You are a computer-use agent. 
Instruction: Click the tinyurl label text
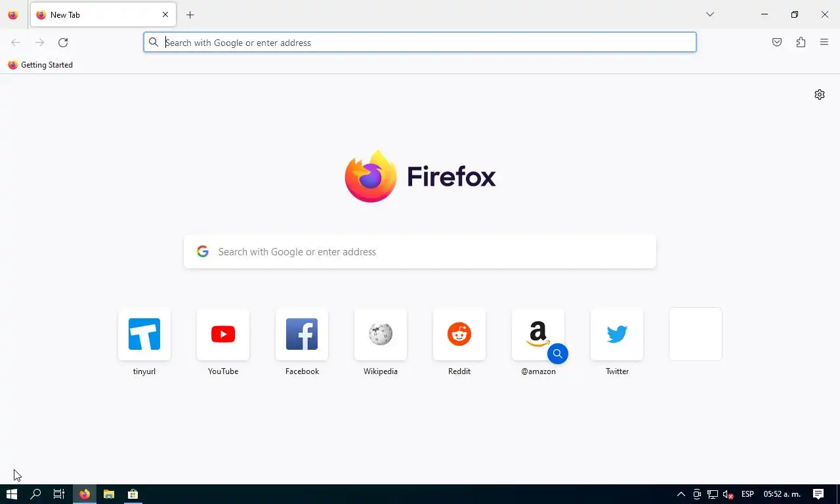(144, 371)
